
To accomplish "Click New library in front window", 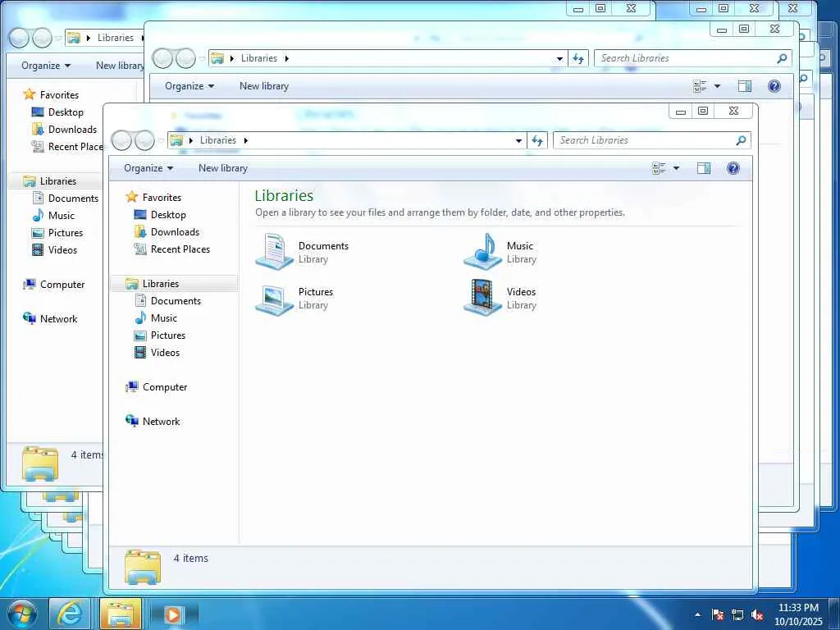I will (x=223, y=168).
